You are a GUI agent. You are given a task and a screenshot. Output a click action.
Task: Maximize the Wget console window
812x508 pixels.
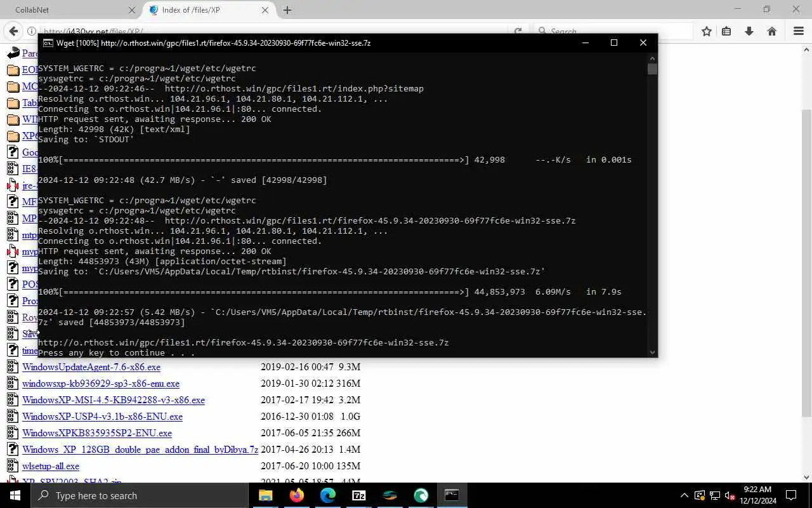point(613,43)
